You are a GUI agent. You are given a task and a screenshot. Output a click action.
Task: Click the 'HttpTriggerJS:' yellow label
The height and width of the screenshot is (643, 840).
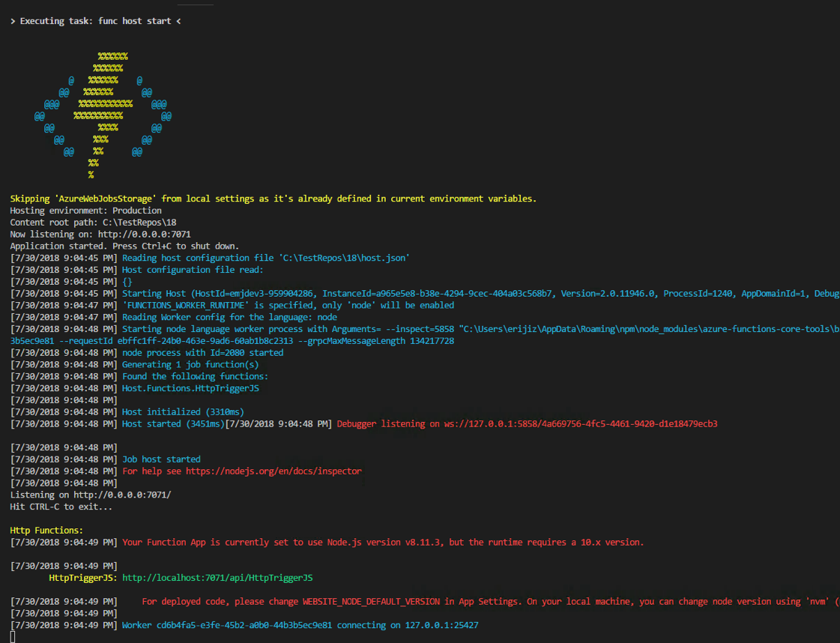[x=83, y=578]
